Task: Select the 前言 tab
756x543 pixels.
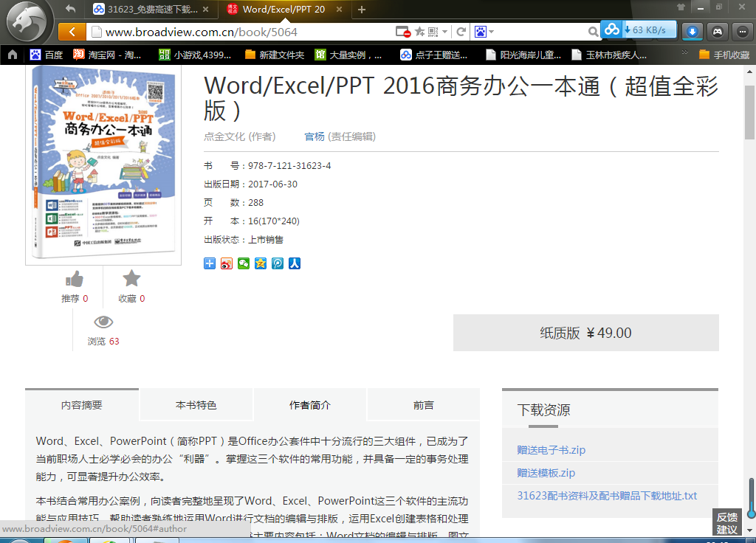Action: click(423, 405)
